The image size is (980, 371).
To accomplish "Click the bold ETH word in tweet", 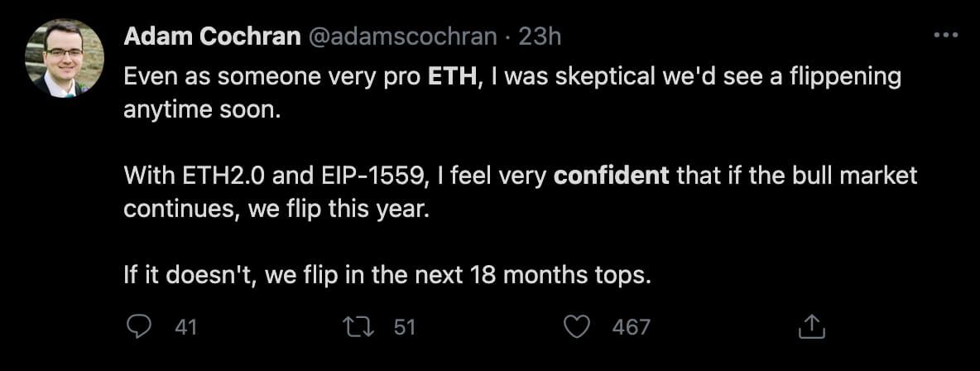I will 452,77.
